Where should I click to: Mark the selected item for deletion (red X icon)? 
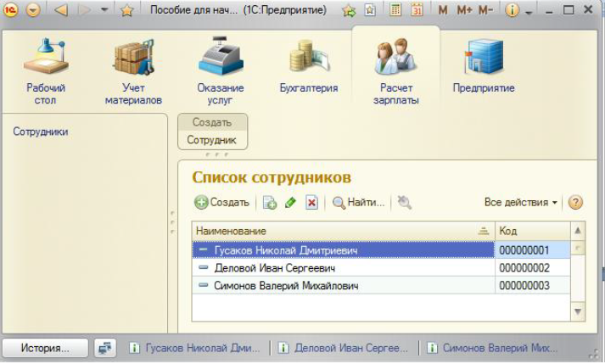[x=311, y=202]
